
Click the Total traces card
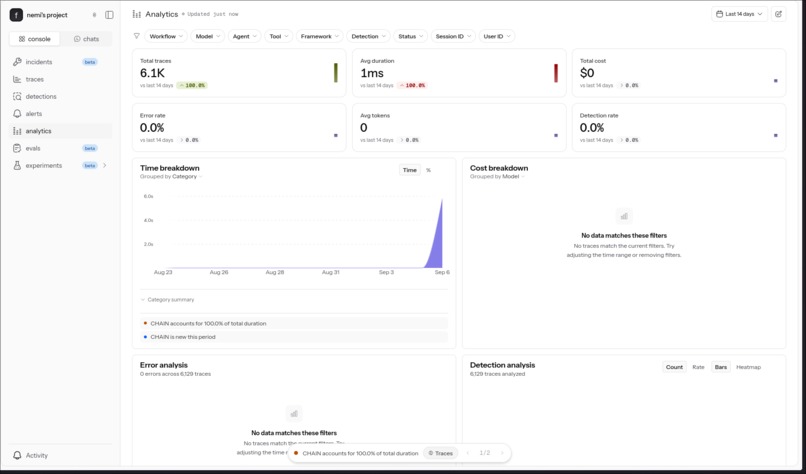(239, 73)
